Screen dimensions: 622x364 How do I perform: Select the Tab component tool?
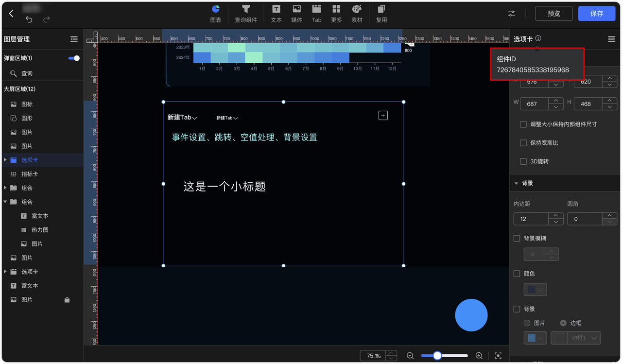pos(316,14)
